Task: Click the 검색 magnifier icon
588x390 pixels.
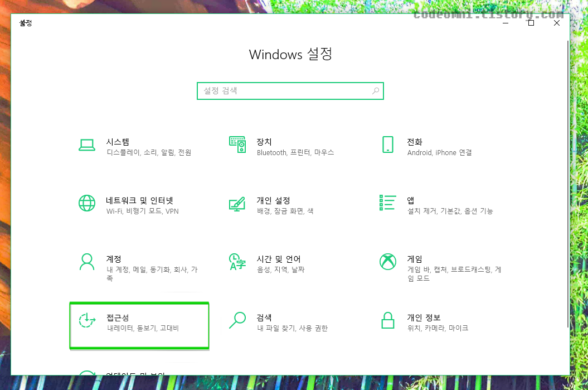Action: pos(237,320)
